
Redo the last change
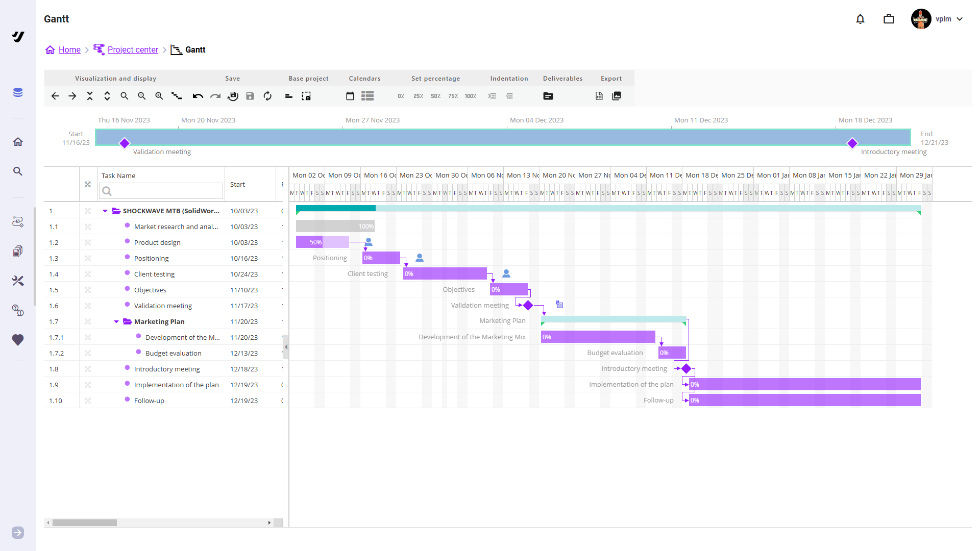point(215,96)
